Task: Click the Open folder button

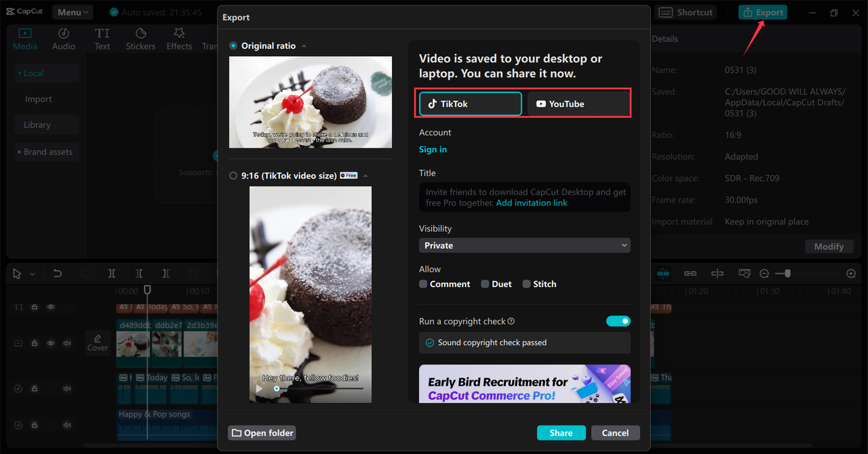Action: [x=262, y=433]
